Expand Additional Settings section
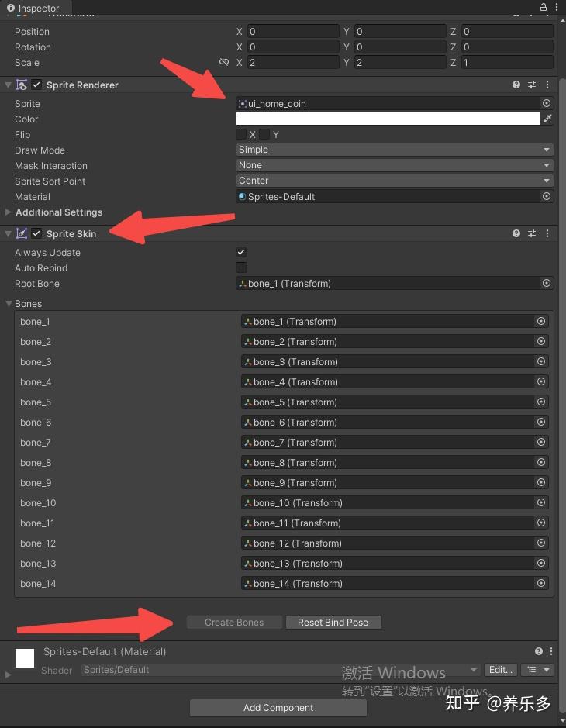Image resolution: width=566 pixels, height=728 pixels. tap(8, 212)
